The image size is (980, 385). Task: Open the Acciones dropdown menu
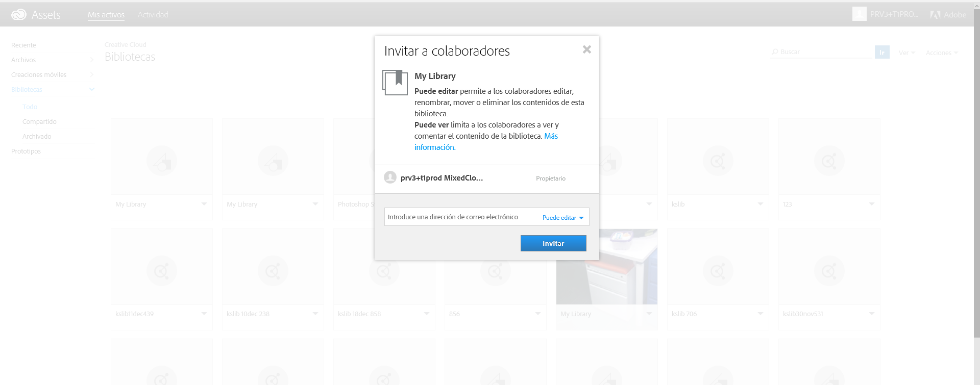[942, 53]
